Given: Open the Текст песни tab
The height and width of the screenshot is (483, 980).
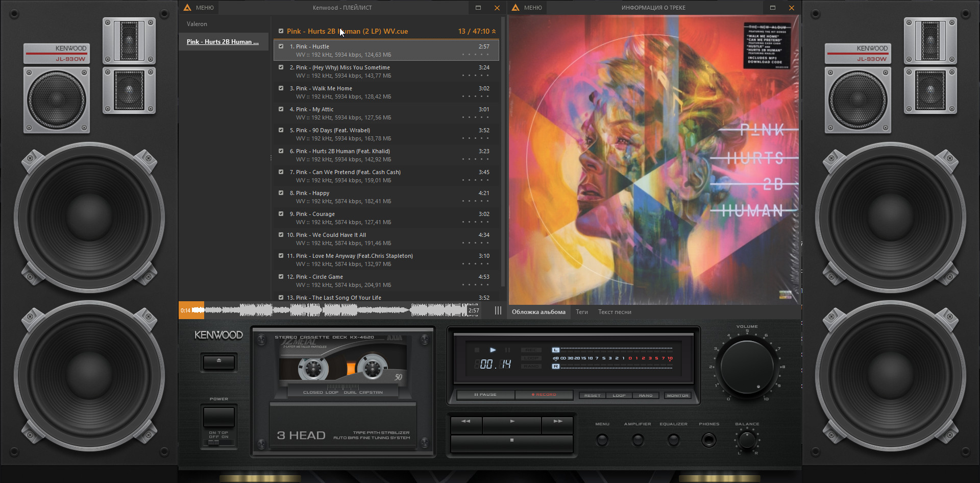Looking at the screenshot, I should click(x=615, y=312).
